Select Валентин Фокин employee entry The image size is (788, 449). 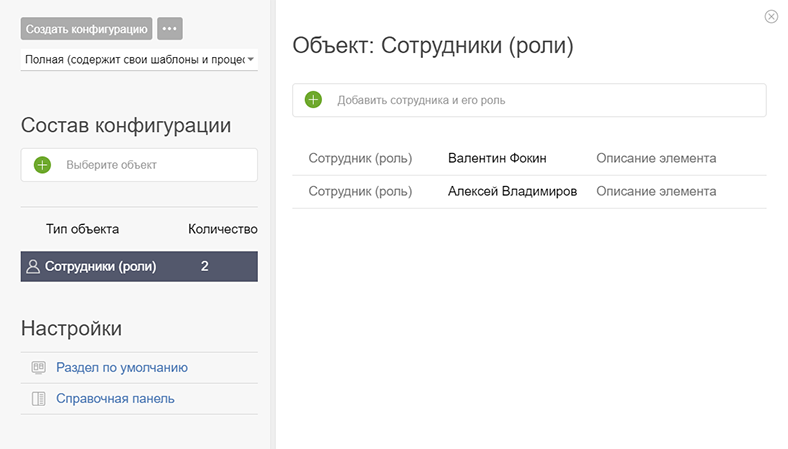tap(497, 158)
